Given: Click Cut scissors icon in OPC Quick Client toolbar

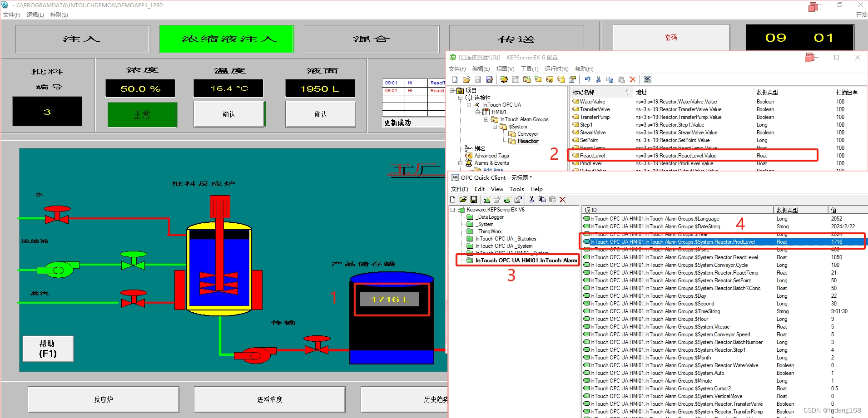Looking at the screenshot, I should click(531, 200).
